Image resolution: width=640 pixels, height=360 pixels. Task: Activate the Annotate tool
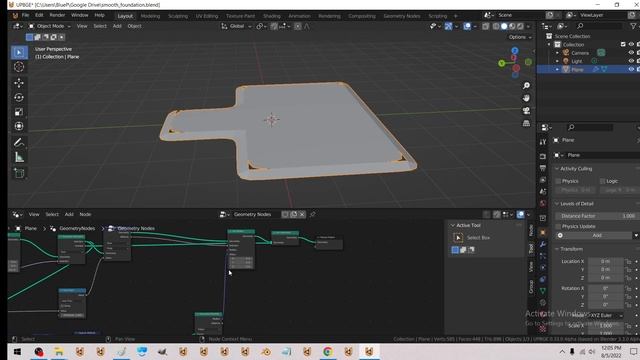tap(19, 142)
